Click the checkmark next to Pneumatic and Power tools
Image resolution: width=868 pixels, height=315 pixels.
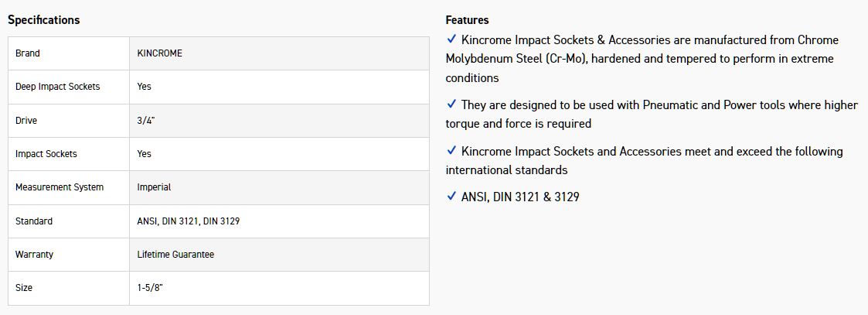tap(451, 104)
